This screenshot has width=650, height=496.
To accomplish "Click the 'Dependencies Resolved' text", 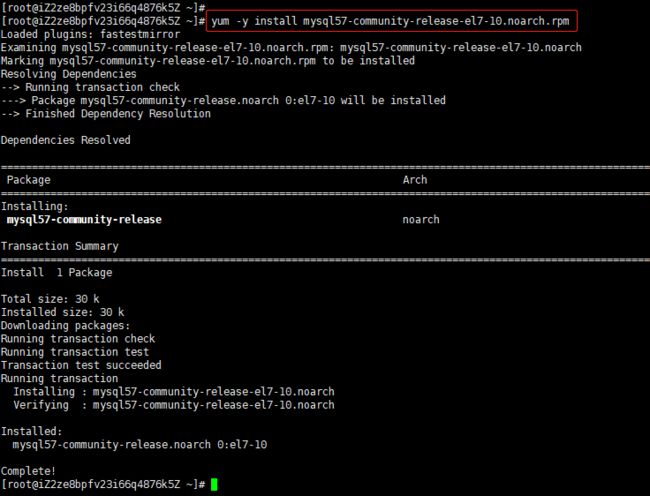I will pos(65,140).
